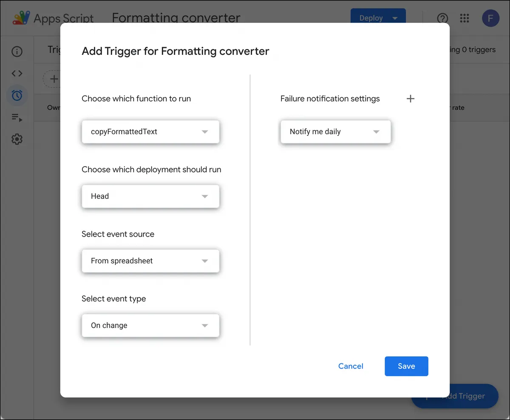Click the Choose which function to run label
The width and height of the screenshot is (510, 420).
click(136, 99)
